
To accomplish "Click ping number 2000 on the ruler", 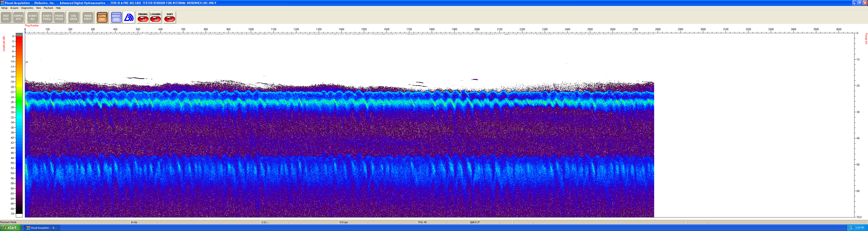I will (477, 29).
